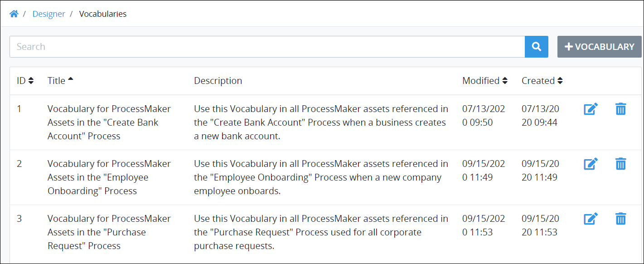Select the "Create Bank Account" vocabulary title
Screen dimensions: 644x264
click(109, 122)
